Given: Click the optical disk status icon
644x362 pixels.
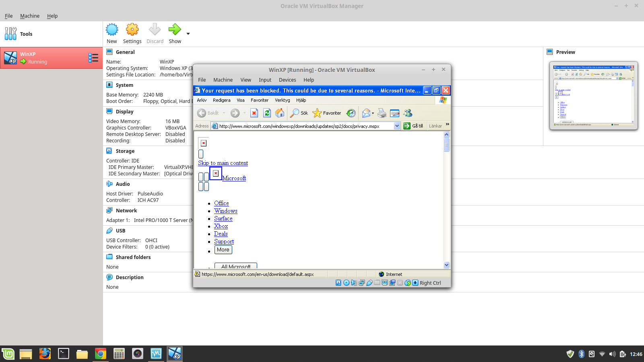Looking at the screenshot, I should tap(346, 283).
